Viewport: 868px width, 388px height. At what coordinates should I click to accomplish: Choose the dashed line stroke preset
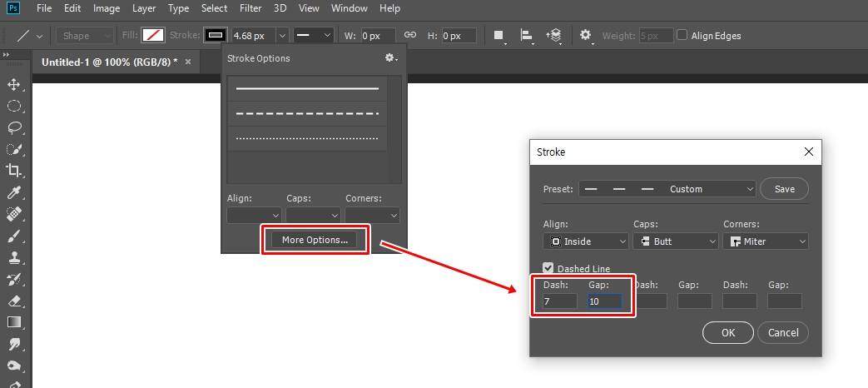(x=307, y=113)
